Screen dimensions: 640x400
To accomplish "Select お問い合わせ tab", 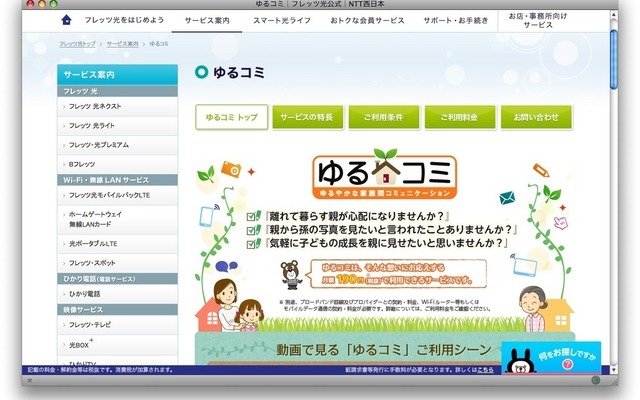I will (536, 117).
